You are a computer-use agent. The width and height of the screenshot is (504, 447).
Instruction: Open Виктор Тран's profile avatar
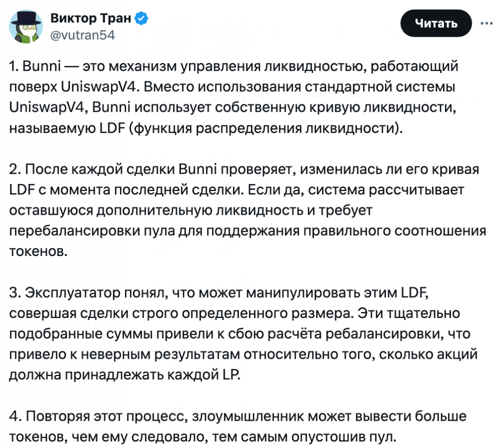pyautogui.click(x=25, y=26)
